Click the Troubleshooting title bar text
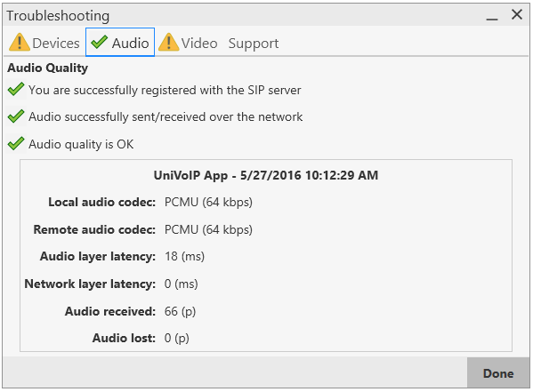533x392 pixels. pos(58,16)
